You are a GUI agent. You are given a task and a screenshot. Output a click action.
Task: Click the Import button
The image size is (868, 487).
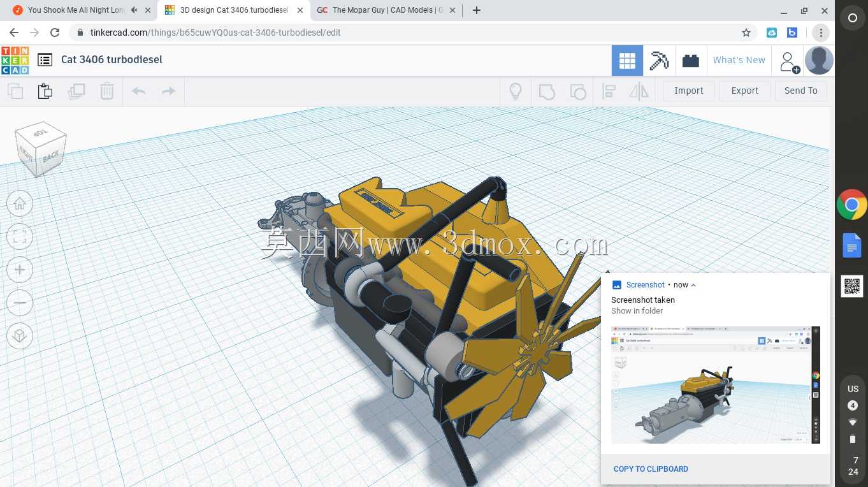(x=688, y=91)
